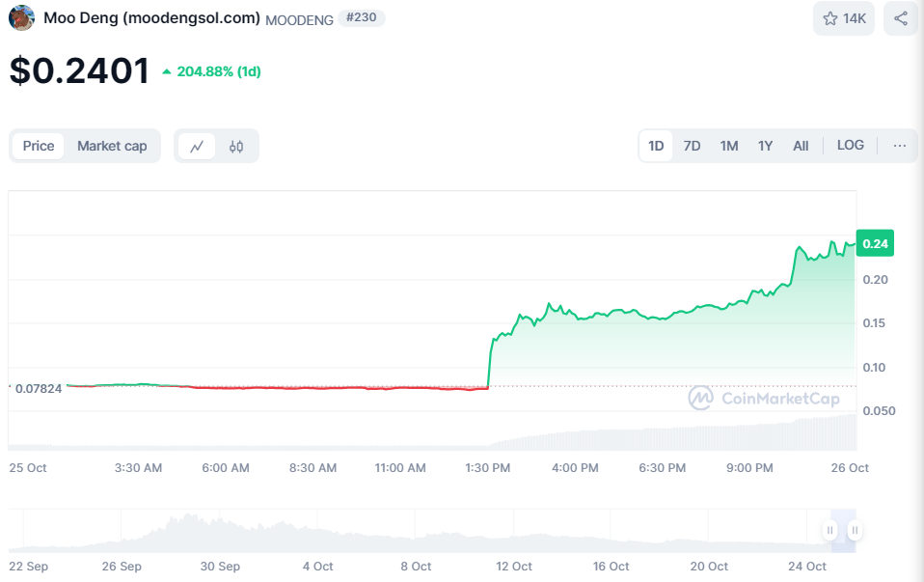This screenshot has height=582, width=924.
Task: Add Moo Deng to watchlist with star
Action: [x=844, y=18]
